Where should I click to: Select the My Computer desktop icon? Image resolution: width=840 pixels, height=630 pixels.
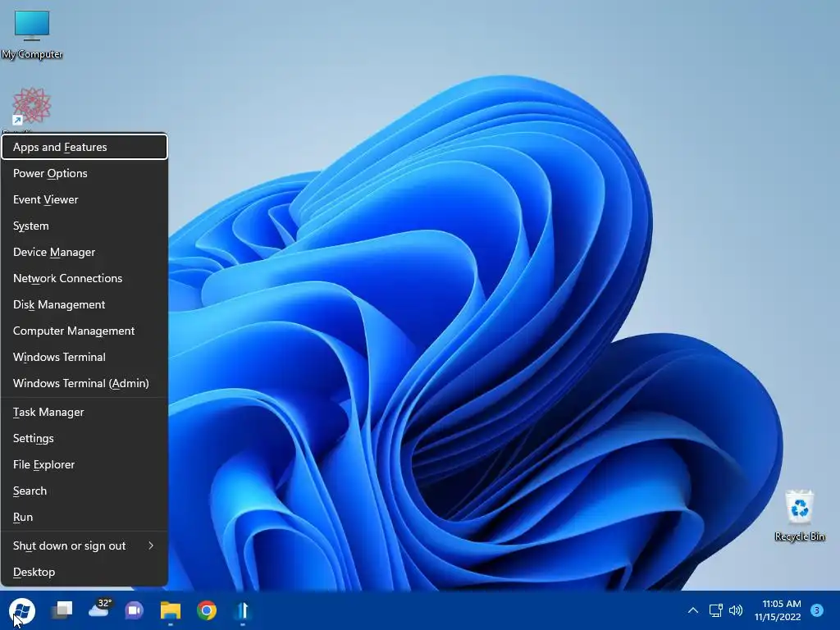[x=32, y=34]
